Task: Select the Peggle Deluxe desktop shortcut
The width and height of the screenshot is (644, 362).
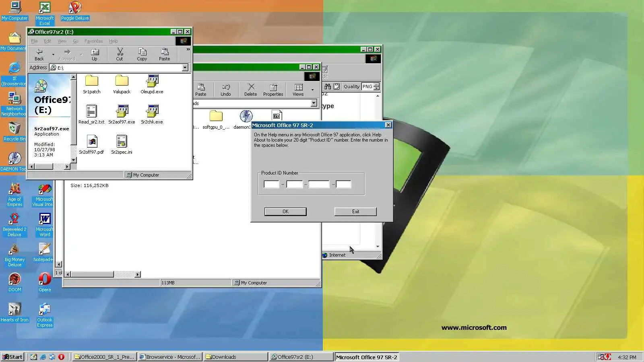Action: click(75, 11)
